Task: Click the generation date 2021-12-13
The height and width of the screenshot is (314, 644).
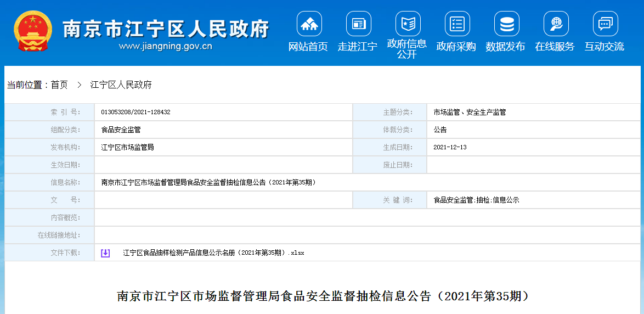Action: coord(450,147)
